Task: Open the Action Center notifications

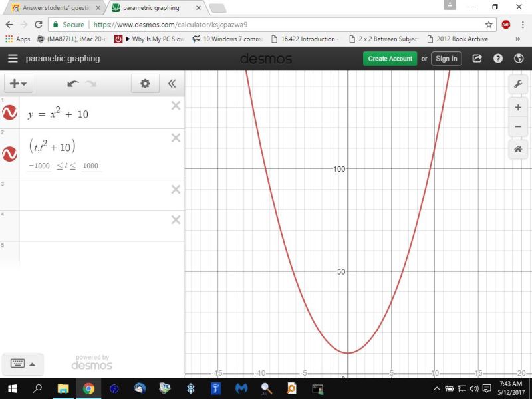Action: coord(487,389)
